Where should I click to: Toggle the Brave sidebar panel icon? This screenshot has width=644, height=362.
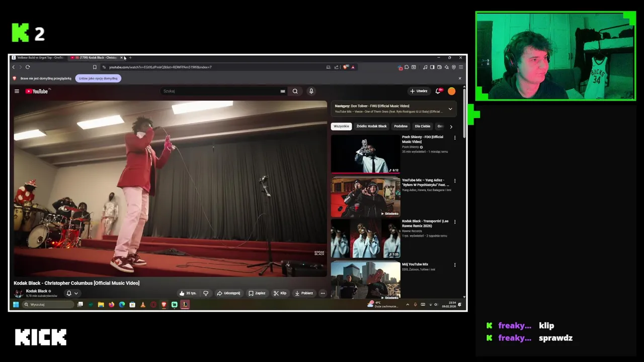pyautogui.click(x=432, y=67)
